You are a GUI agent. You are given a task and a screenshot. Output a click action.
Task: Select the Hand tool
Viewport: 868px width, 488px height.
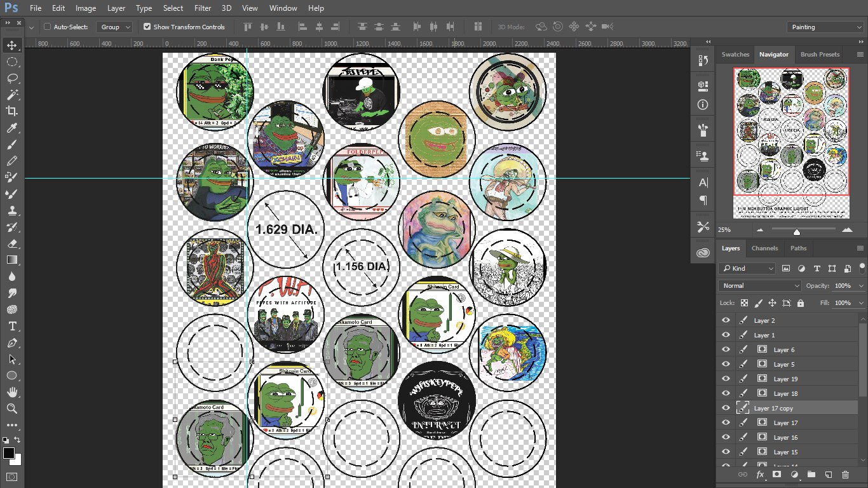(x=12, y=392)
